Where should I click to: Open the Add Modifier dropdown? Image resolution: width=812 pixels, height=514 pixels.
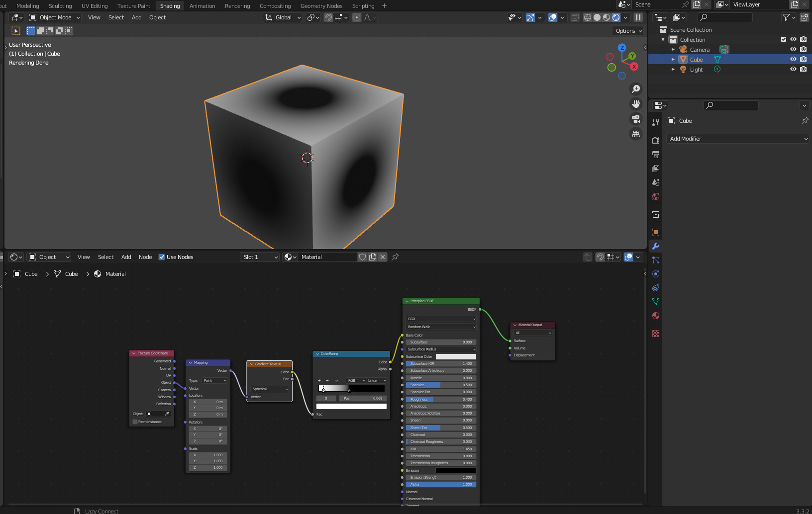[737, 139]
